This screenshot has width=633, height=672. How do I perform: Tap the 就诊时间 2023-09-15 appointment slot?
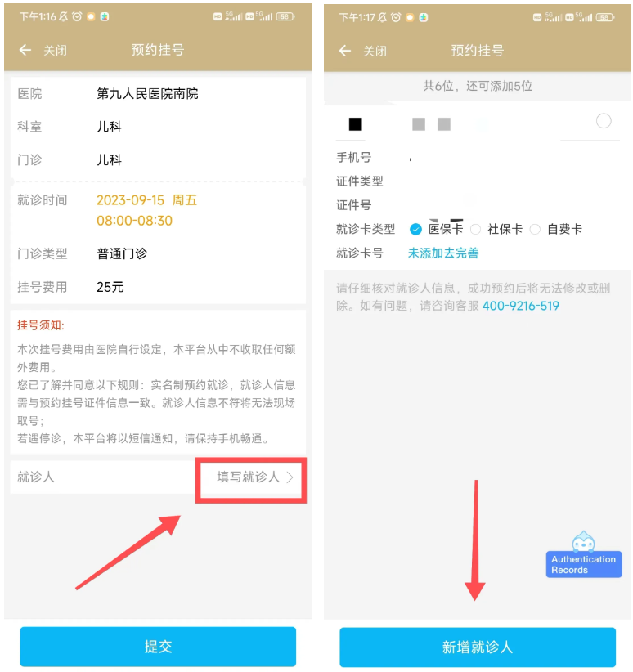tap(146, 210)
